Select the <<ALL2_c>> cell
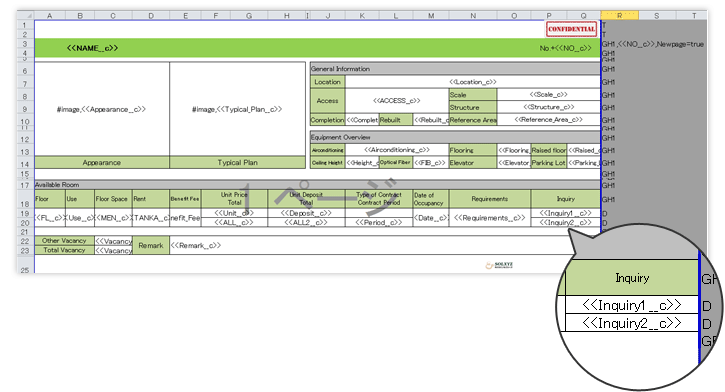The width and height of the screenshot is (725, 392). point(306,222)
